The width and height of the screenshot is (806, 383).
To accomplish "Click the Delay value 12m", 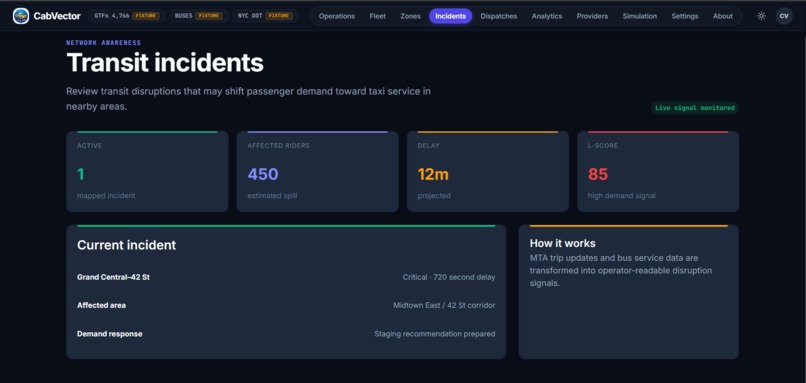I will click(433, 174).
